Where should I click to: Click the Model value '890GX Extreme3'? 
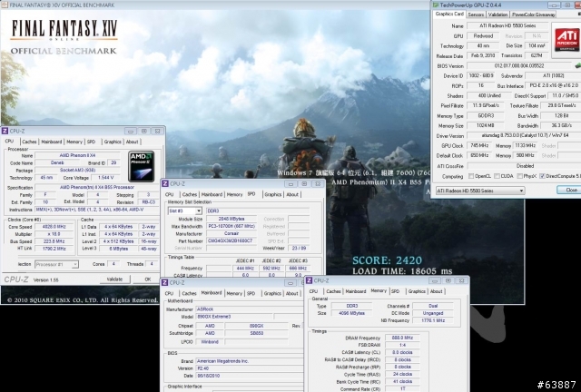tap(234, 317)
